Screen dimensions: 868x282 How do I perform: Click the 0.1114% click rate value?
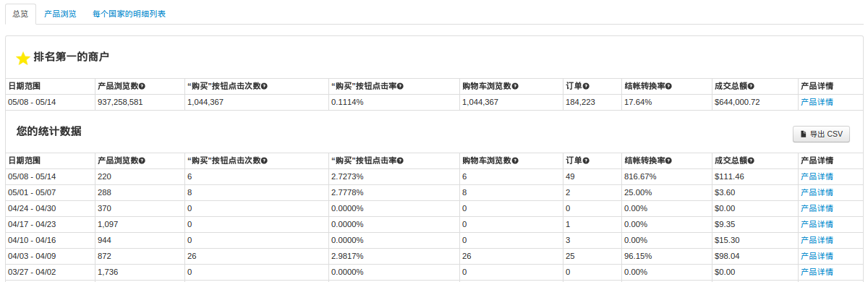point(347,102)
